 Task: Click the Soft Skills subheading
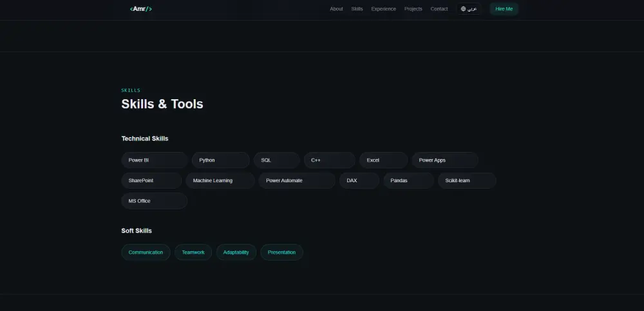137,231
